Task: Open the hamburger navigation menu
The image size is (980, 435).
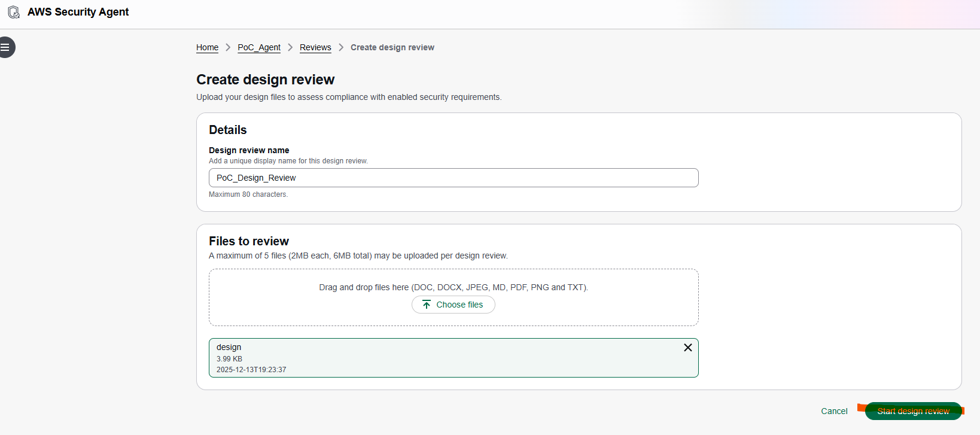Action: [5, 47]
